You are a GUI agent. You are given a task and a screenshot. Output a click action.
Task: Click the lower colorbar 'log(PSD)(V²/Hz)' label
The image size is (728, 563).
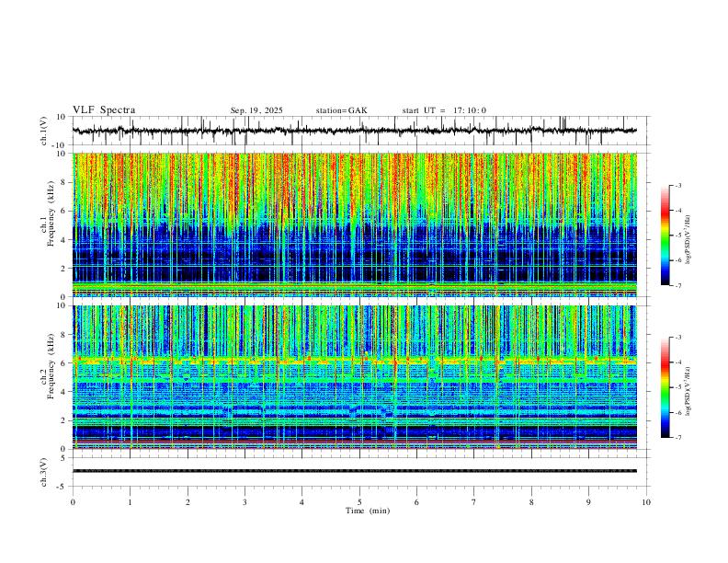coord(688,391)
